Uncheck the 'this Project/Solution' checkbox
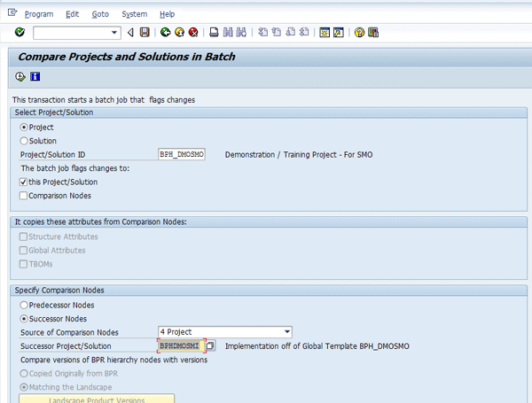Image resolution: width=532 pixels, height=403 pixels. point(24,182)
